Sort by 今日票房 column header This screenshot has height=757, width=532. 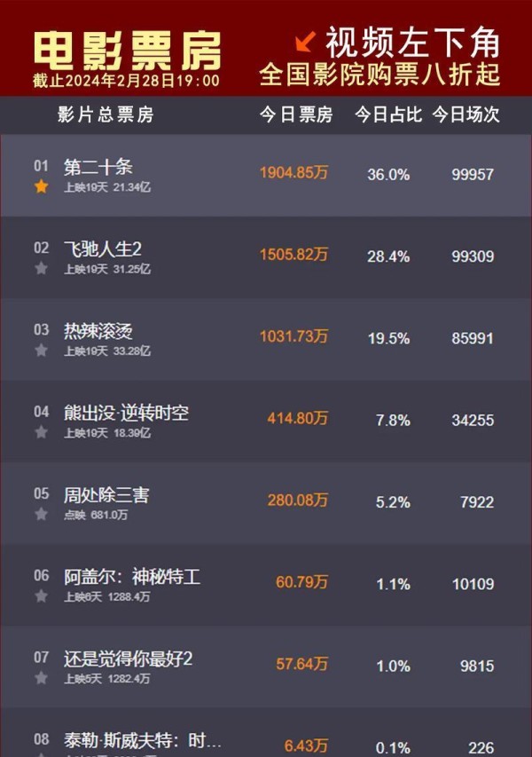[x=296, y=114]
